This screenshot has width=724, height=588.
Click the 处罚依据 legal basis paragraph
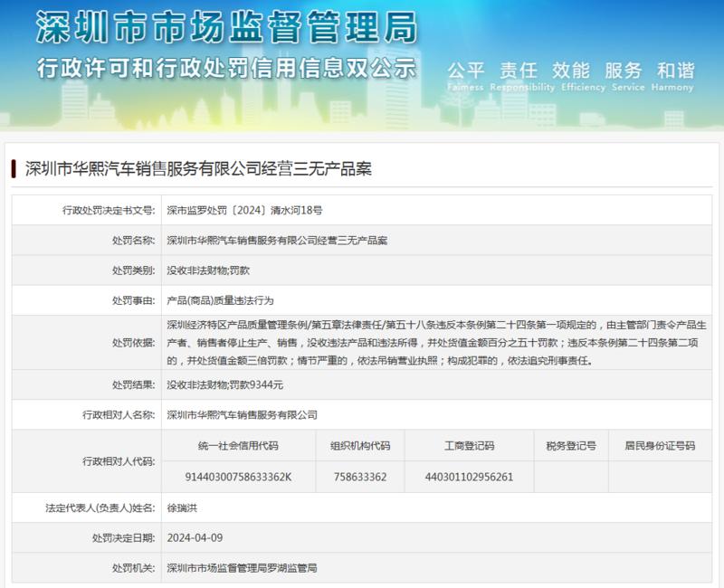pos(436,343)
